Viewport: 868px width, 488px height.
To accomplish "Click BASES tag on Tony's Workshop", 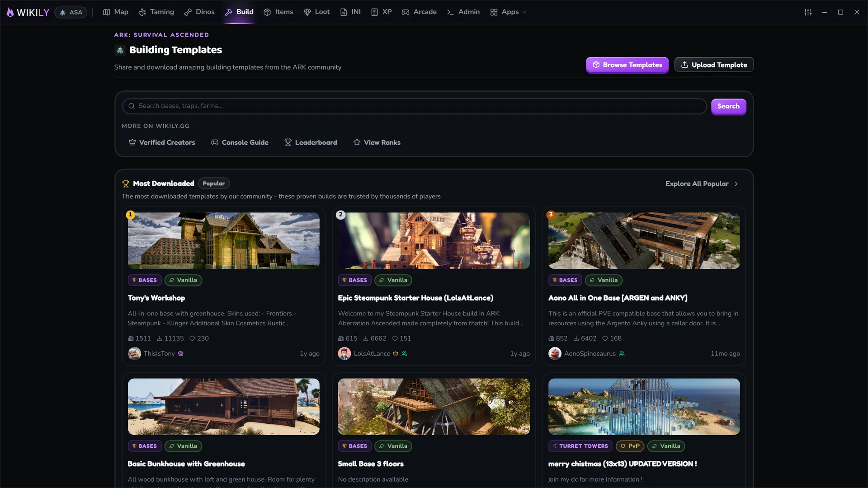I will tap(144, 280).
